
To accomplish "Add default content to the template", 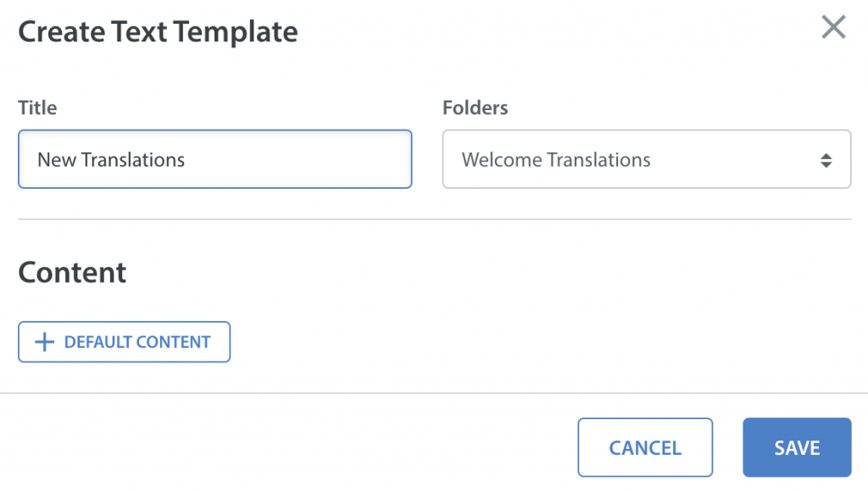I will (124, 341).
